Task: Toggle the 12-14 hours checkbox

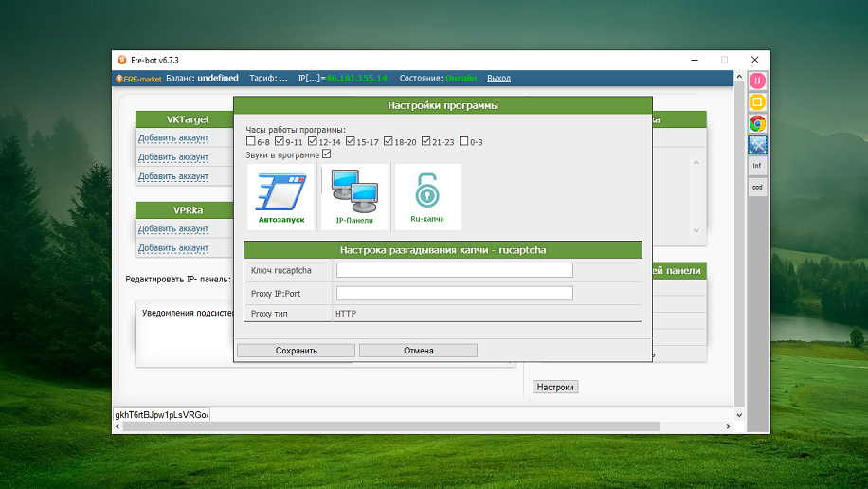Action: click(313, 141)
